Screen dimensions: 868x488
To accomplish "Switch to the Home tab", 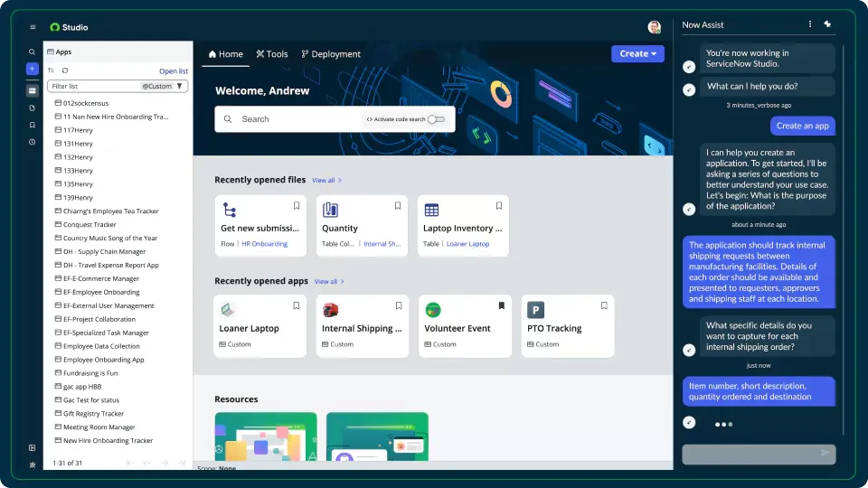I will pyautogui.click(x=226, y=54).
